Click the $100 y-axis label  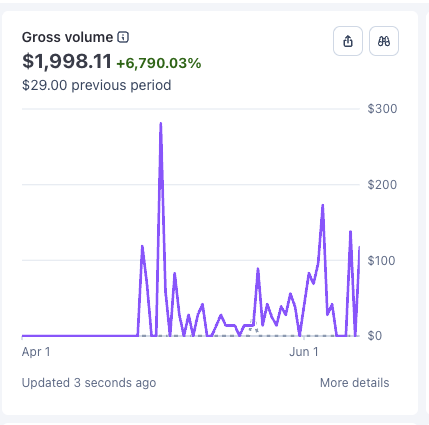pyautogui.click(x=381, y=260)
